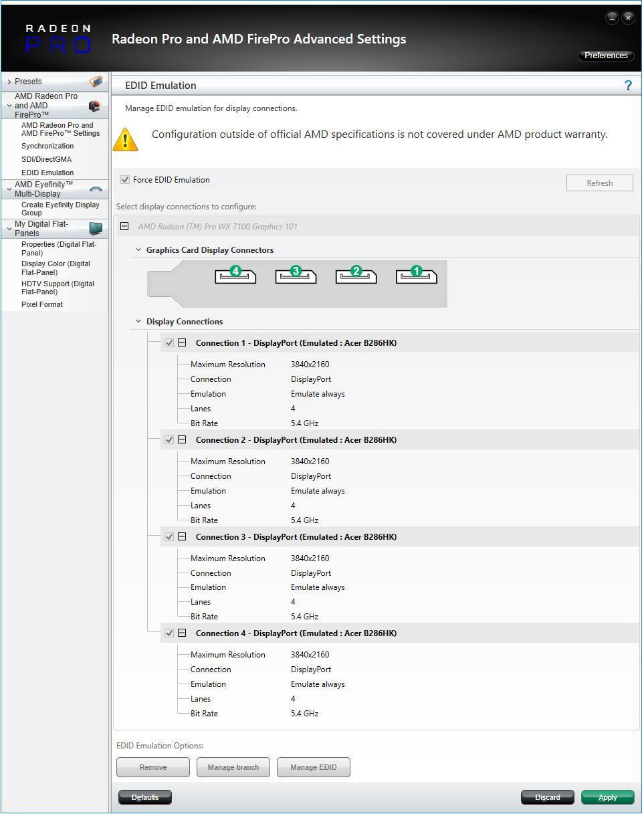The width and height of the screenshot is (644, 814).
Task: Select Connection 4 - DisplayPort header row
Action: (x=400, y=633)
